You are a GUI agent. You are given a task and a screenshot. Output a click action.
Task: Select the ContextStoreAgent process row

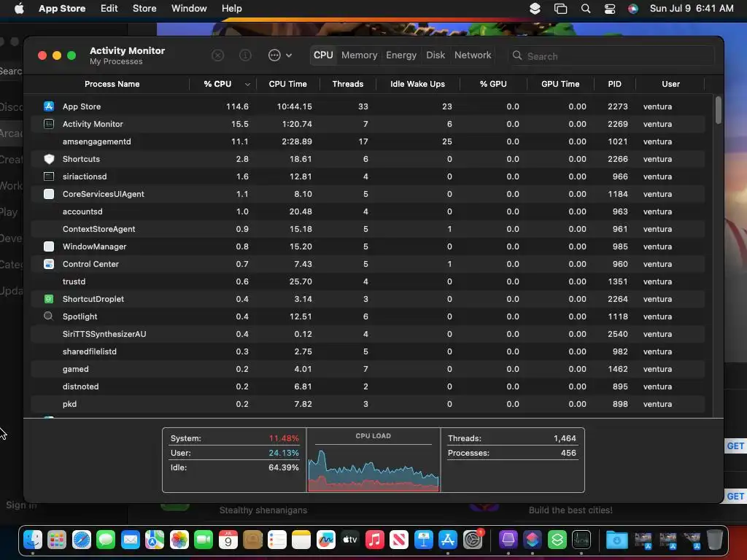tap(368, 229)
